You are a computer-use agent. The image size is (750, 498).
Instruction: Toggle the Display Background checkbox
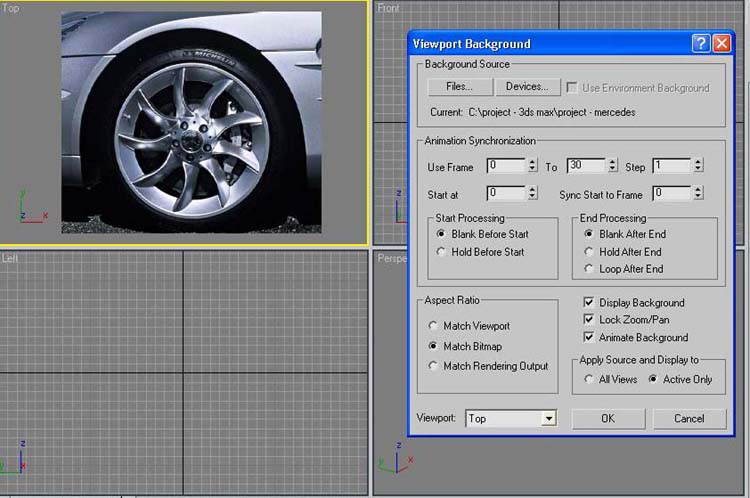(x=589, y=302)
